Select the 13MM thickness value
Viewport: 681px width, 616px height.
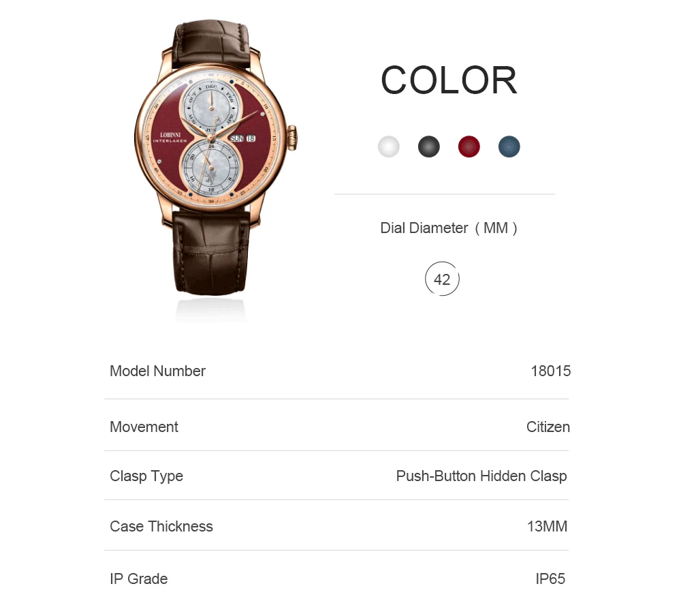(548, 527)
